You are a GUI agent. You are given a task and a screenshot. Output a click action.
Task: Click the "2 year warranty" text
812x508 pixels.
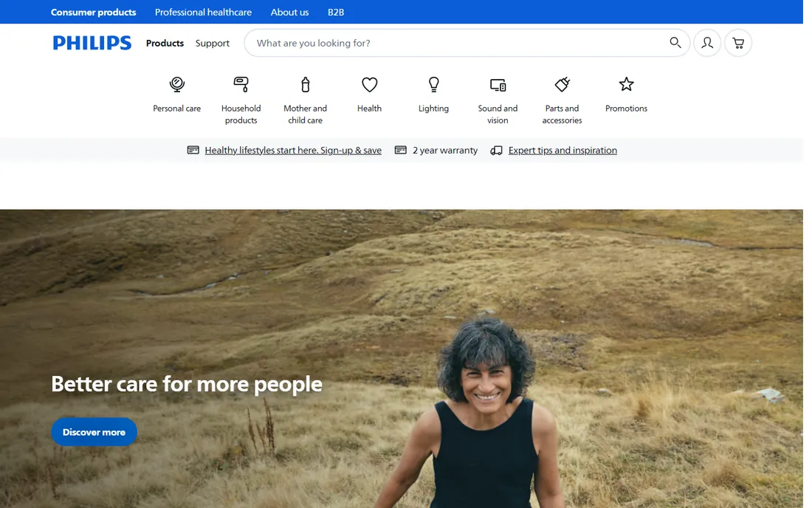click(445, 150)
